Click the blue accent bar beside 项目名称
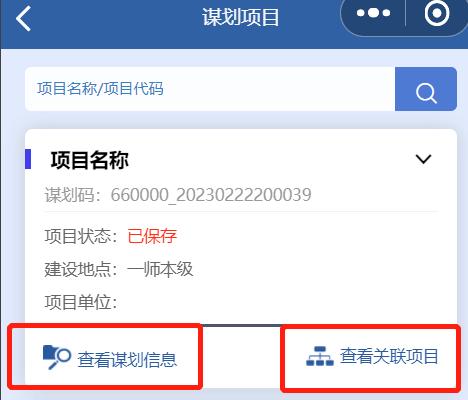The image size is (468, 400). [x=28, y=159]
